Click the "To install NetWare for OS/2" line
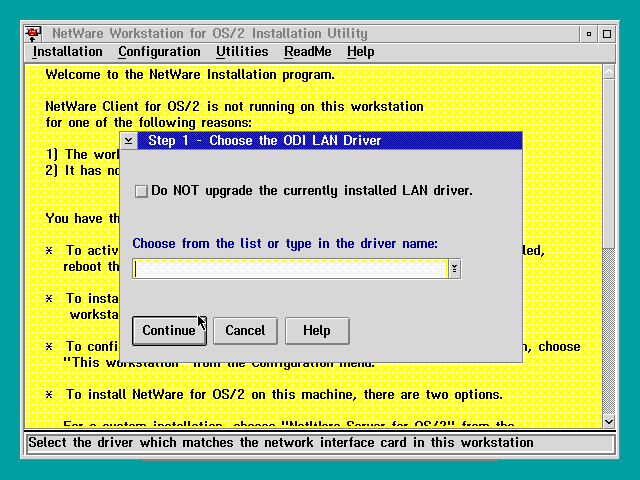 tap(284, 395)
